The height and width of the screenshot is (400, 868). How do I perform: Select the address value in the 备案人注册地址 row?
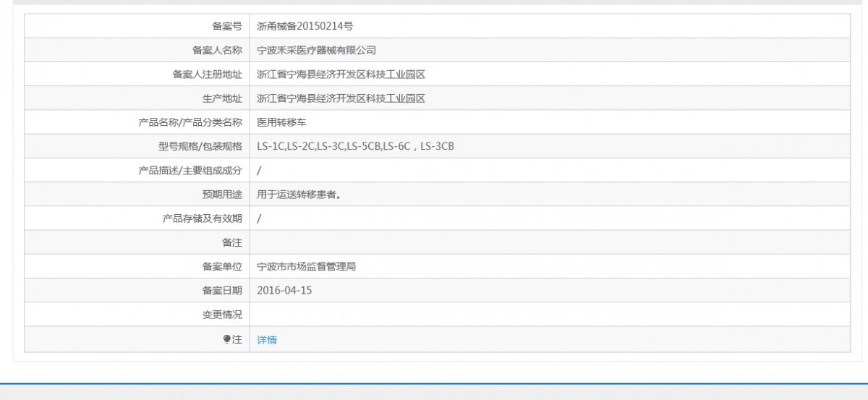[x=341, y=75]
